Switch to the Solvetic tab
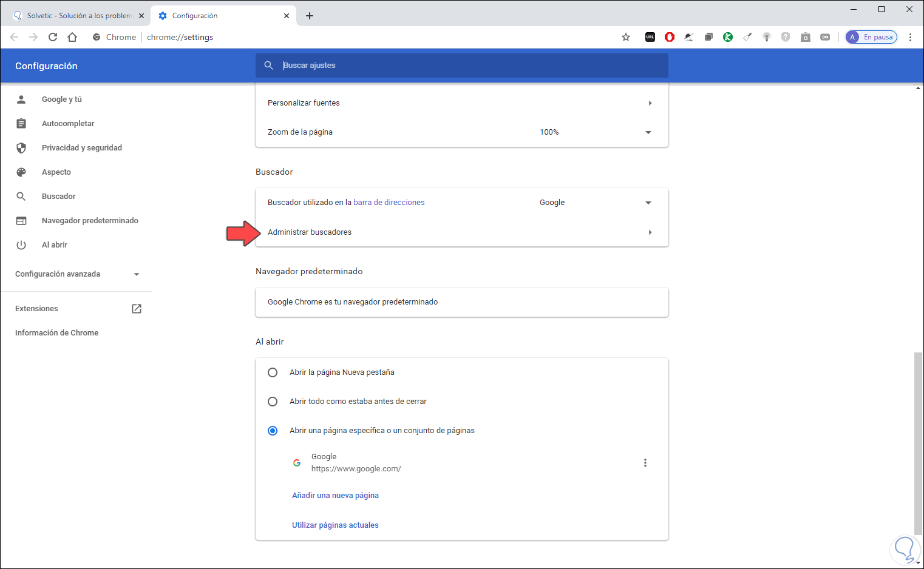This screenshot has height=569, width=924. (x=78, y=16)
